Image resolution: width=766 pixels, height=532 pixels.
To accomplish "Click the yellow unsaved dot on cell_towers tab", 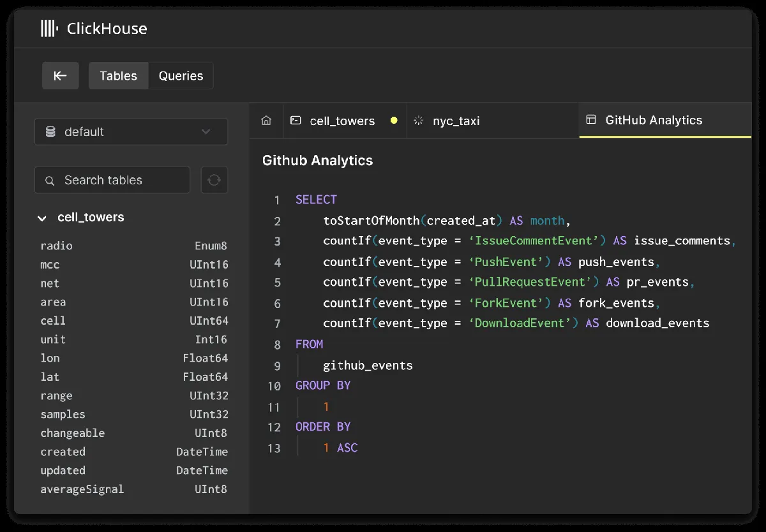I will [394, 121].
